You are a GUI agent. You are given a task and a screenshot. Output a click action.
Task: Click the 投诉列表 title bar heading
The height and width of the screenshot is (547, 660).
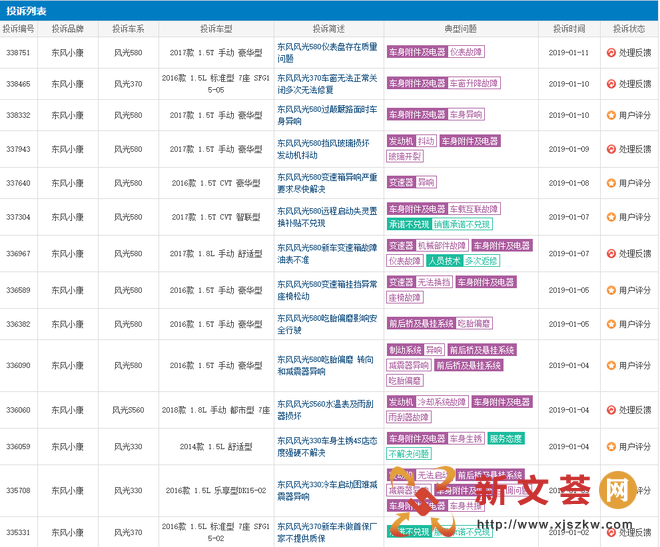(26, 11)
